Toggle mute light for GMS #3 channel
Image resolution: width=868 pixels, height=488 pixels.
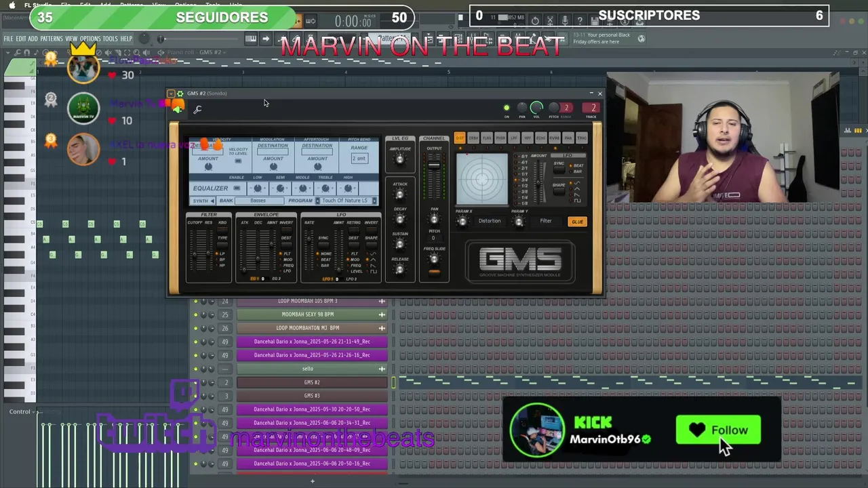coord(196,396)
